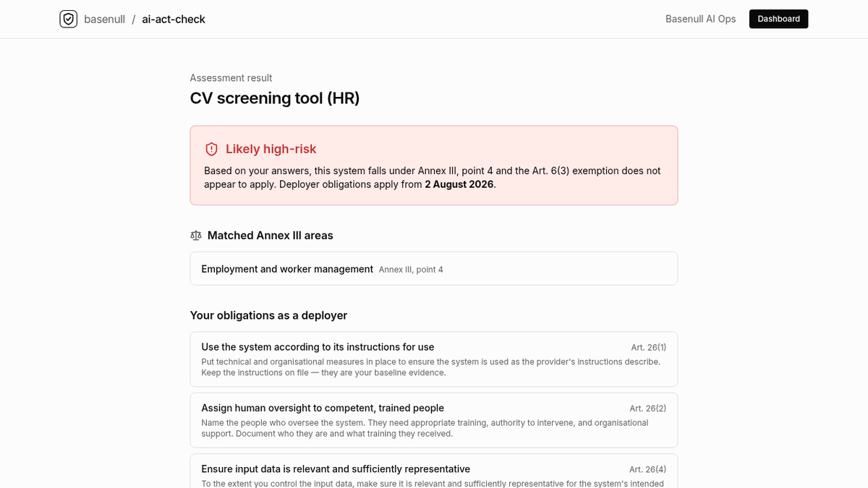Click the Basenull AI Ops workspace name
This screenshot has height=488, width=868.
click(700, 19)
